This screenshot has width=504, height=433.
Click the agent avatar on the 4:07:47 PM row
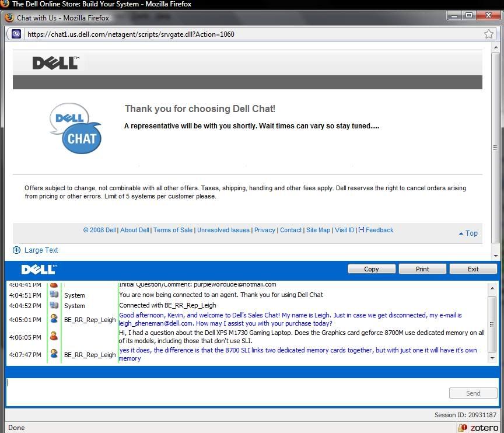click(x=54, y=354)
